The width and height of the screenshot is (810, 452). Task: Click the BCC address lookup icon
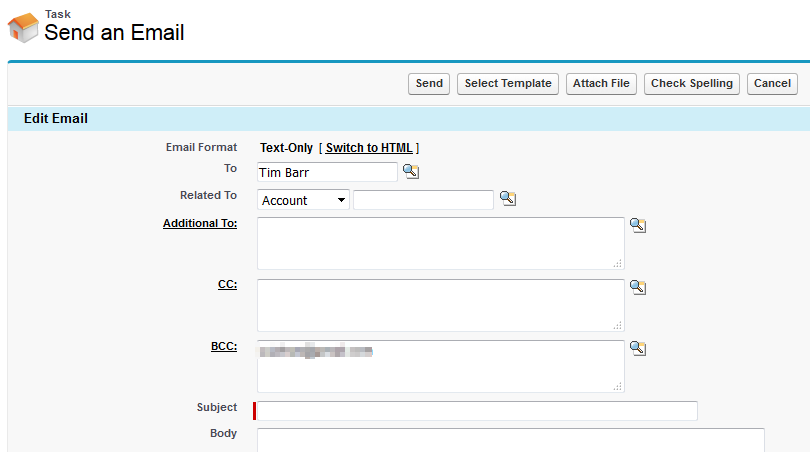(x=638, y=349)
